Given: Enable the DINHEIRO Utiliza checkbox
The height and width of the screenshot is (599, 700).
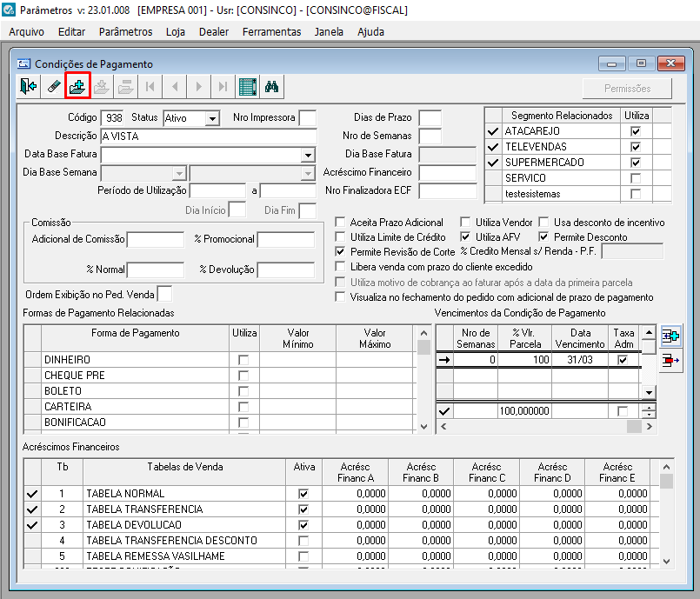Looking at the screenshot, I should (x=243, y=360).
